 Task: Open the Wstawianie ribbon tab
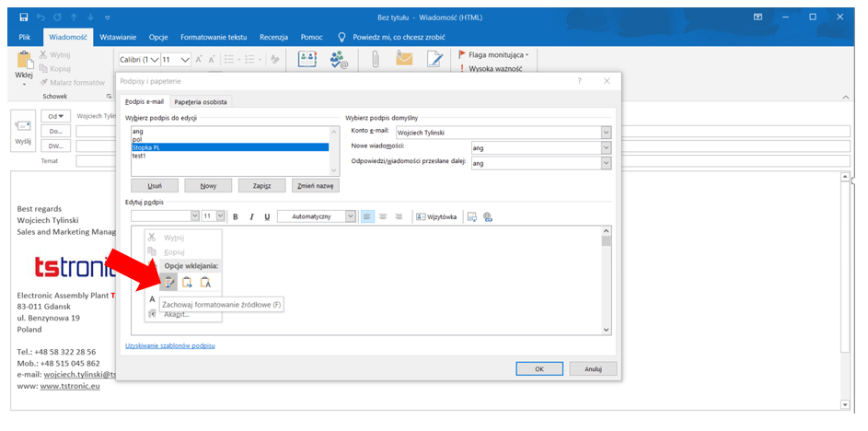[x=118, y=37]
